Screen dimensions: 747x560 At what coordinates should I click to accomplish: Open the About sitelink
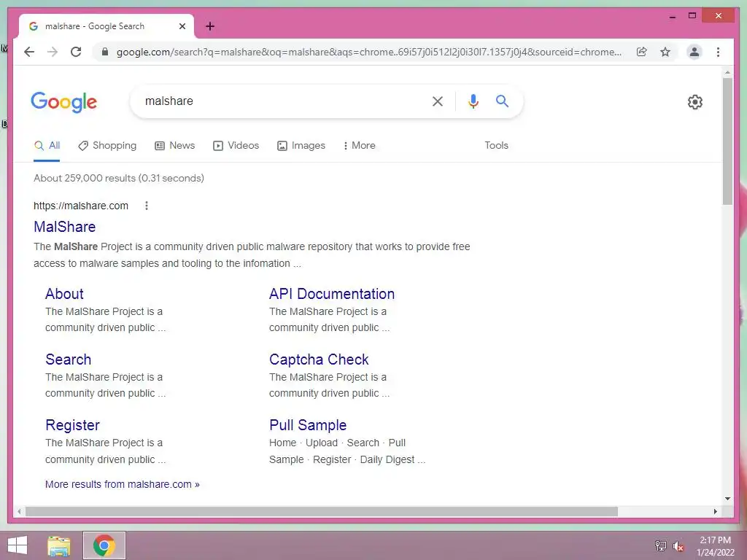pos(64,294)
